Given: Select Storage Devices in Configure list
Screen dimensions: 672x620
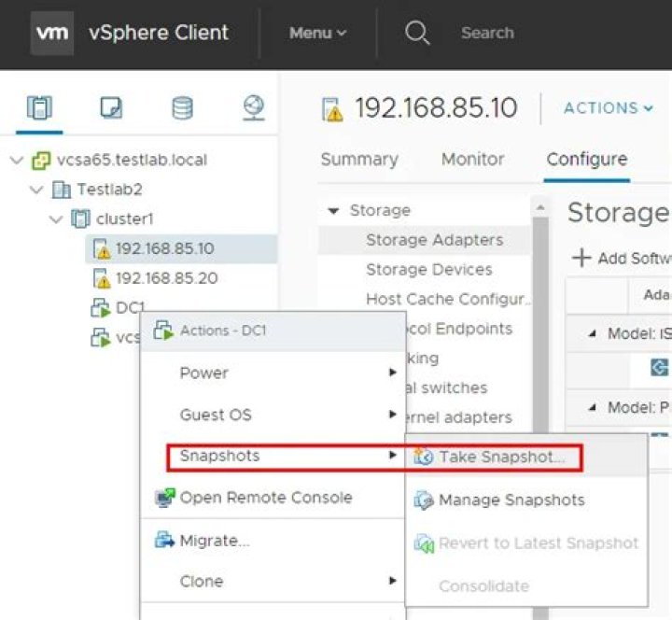Looking at the screenshot, I should click(x=426, y=270).
